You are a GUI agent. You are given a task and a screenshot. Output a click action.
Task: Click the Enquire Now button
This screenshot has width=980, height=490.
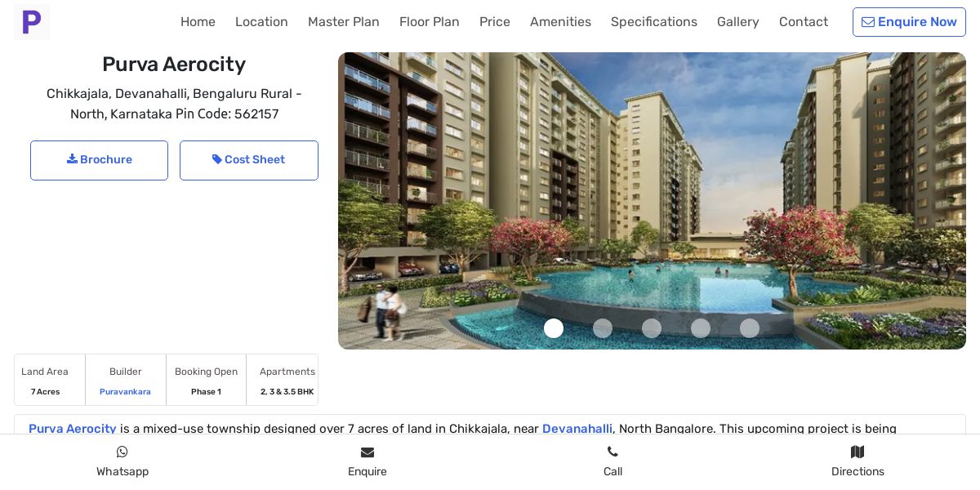click(909, 22)
